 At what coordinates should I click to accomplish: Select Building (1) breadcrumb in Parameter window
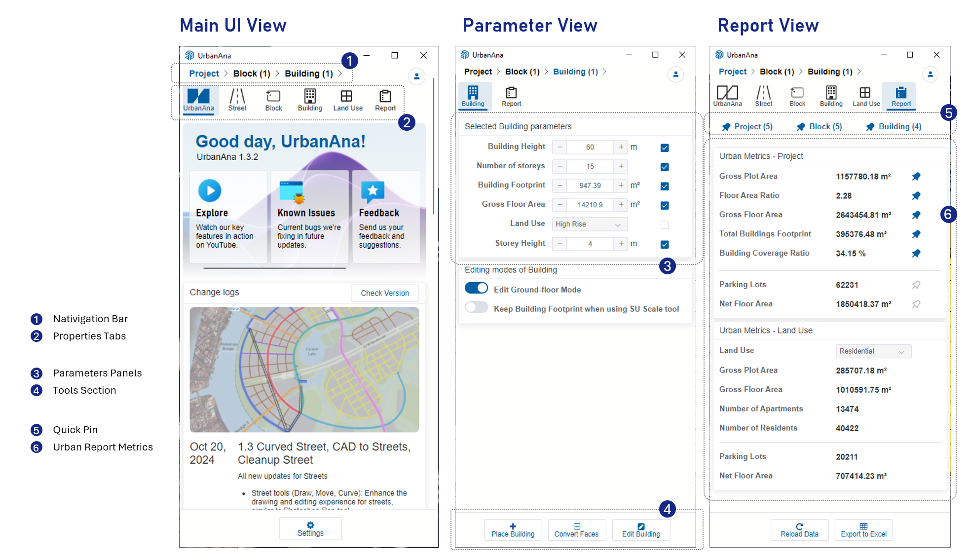point(575,72)
